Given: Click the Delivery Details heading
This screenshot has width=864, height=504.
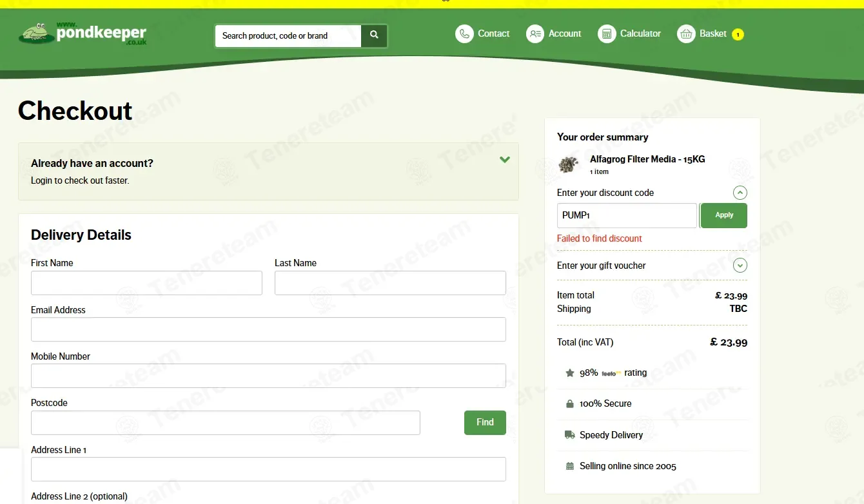Looking at the screenshot, I should (81, 235).
